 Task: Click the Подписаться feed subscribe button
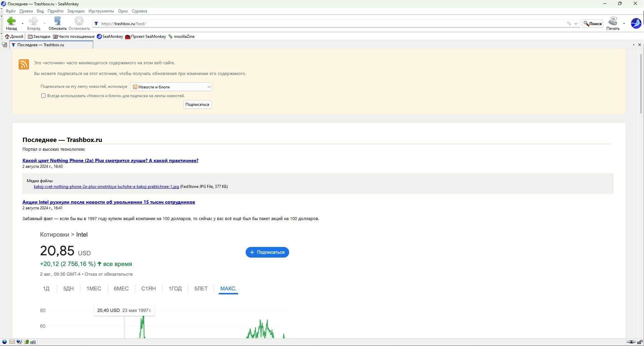pyautogui.click(x=197, y=105)
